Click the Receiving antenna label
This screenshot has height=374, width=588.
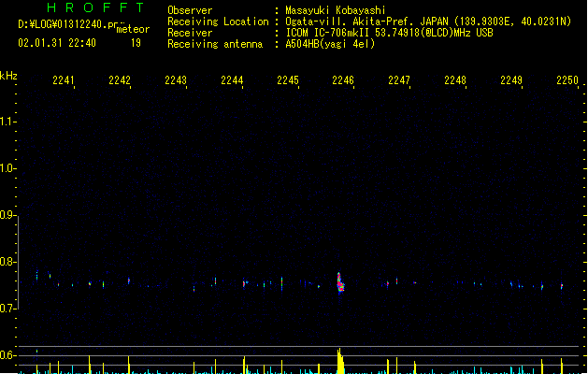pyautogui.click(x=215, y=44)
